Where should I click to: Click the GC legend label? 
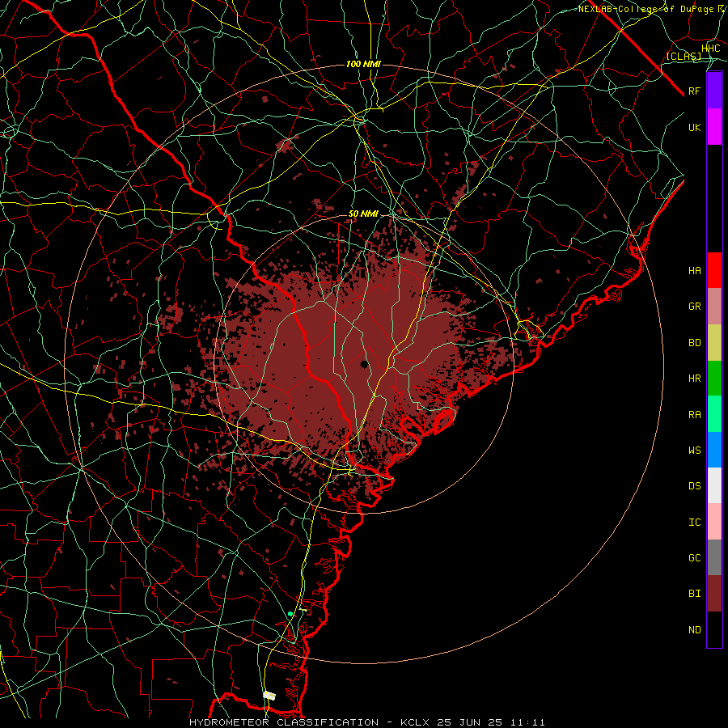(x=695, y=558)
